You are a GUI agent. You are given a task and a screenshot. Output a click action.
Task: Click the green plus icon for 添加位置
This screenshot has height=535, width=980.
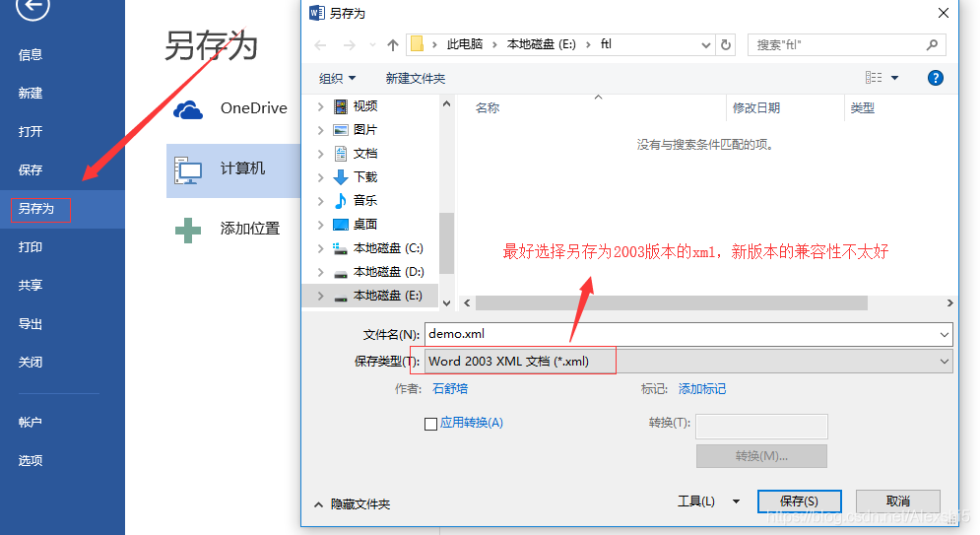[188, 230]
